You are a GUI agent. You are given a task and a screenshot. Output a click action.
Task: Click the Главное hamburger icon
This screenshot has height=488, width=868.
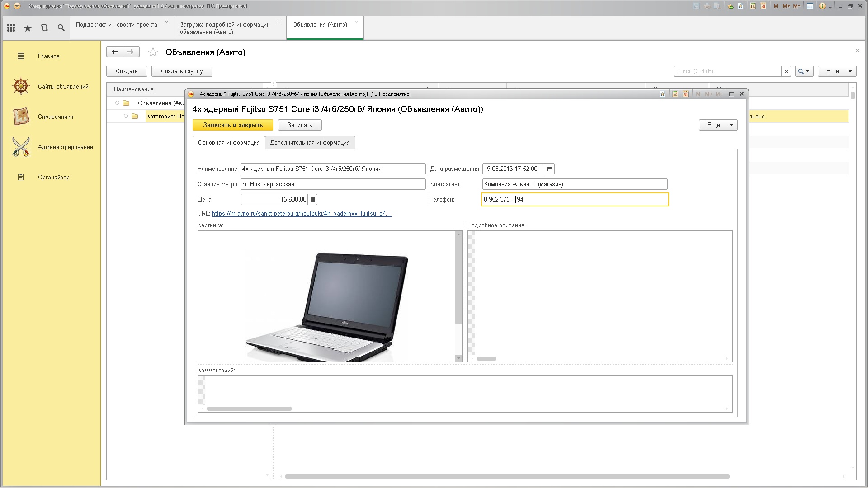point(21,56)
